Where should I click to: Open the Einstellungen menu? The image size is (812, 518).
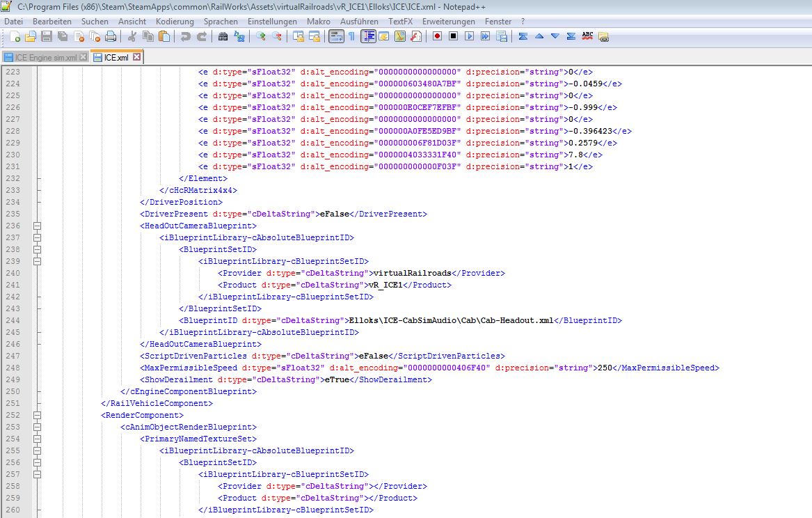[x=272, y=22]
